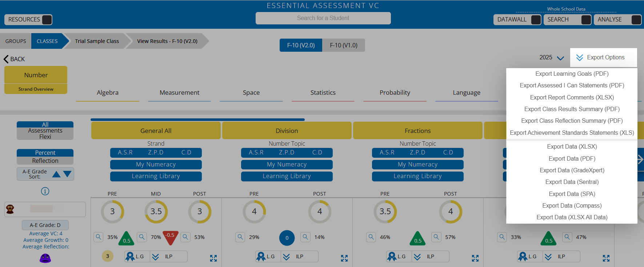The width and height of the screenshot is (644, 267).
Task: Switch to F-10 (V2.0) curriculum
Action: 301,45
